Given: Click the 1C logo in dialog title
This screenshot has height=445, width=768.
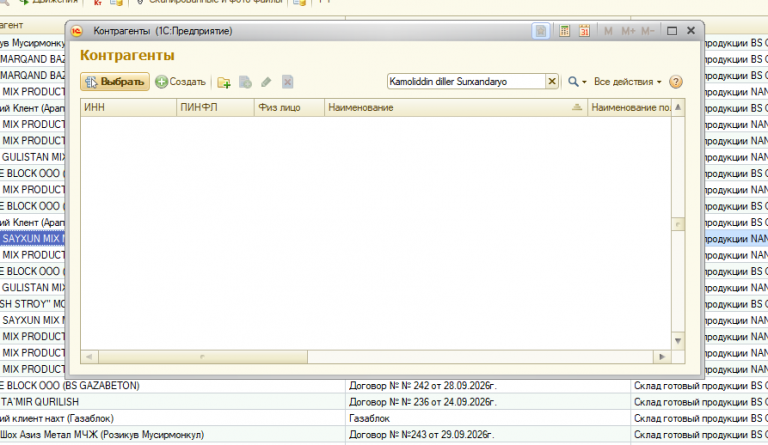Looking at the screenshot, I should coord(77,31).
